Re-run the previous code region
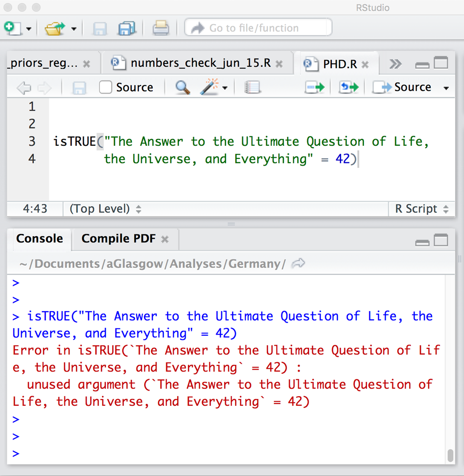 348,87
